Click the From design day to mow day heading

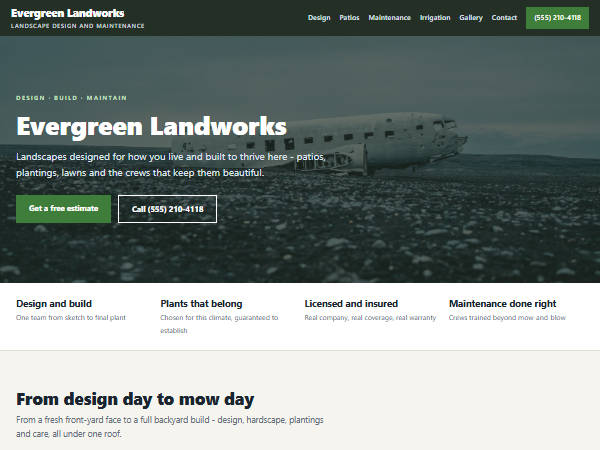[x=135, y=399]
